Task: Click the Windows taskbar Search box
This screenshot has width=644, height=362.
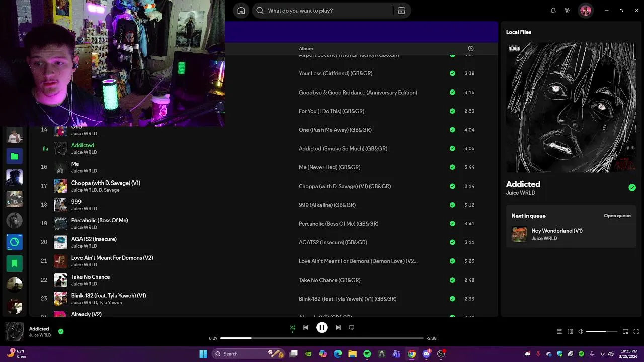Action: pos(249,354)
